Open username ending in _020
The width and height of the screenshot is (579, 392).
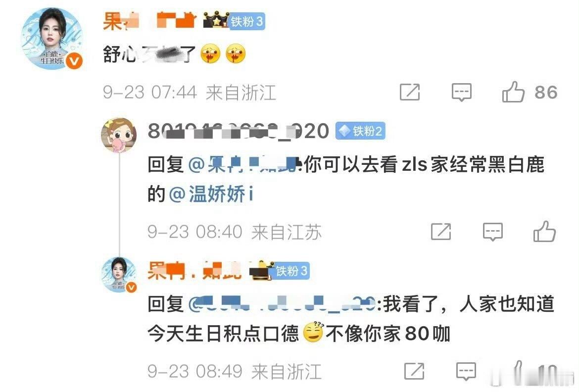click(238, 131)
